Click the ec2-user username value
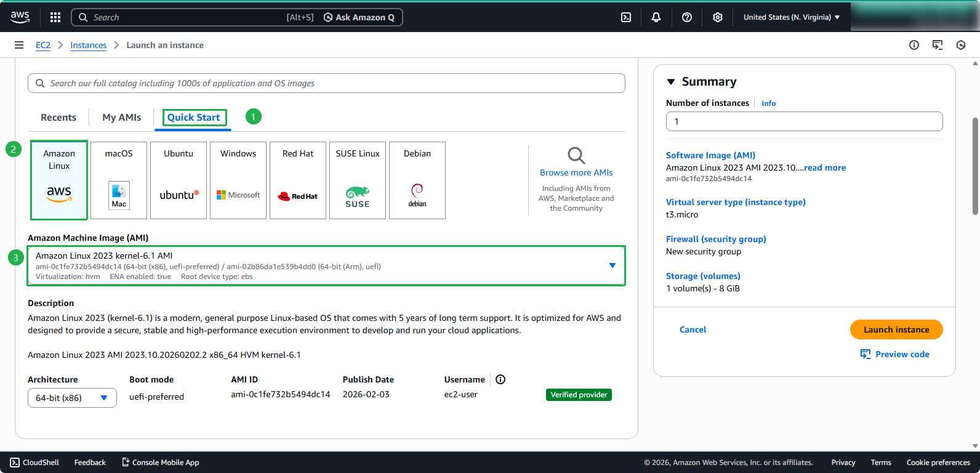The width and height of the screenshot is (980, 473). pyautogui.click(x=461, y=394)
